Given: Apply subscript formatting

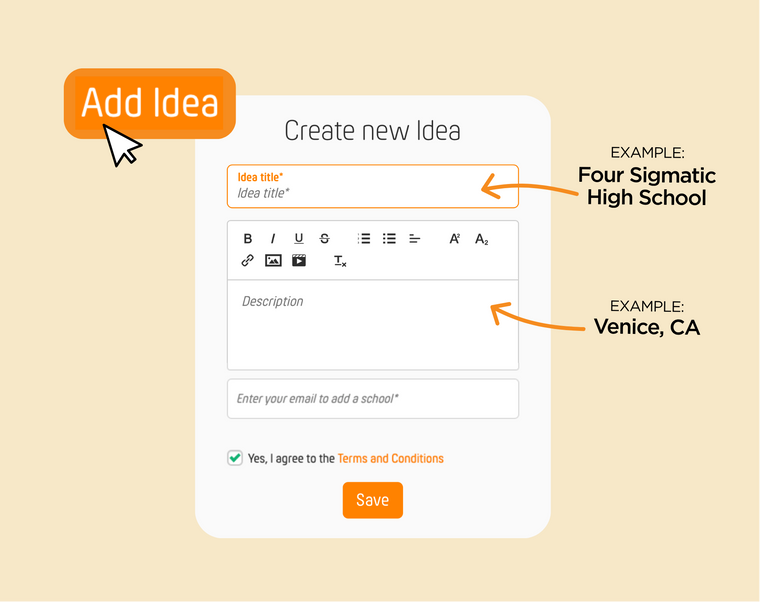Looking at the screenshot, I should click(x=481, y=239).
